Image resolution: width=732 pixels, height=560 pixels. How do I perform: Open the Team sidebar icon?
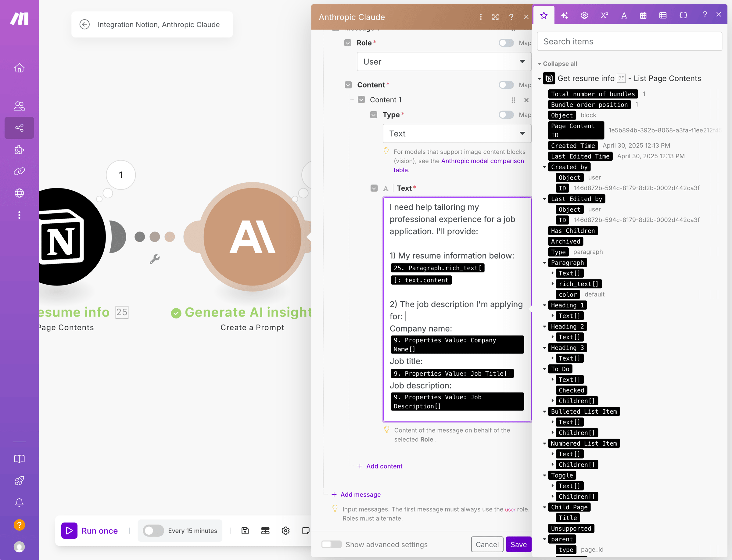19,106
